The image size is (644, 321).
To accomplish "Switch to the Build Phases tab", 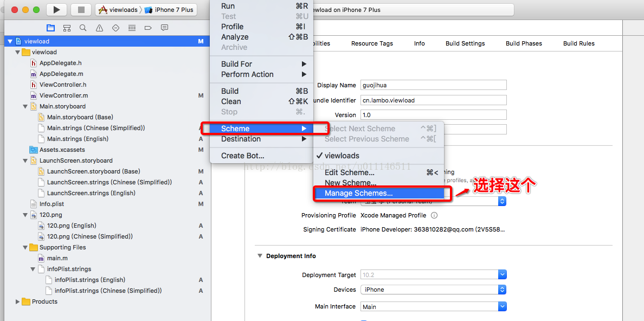I will (524, 43).
